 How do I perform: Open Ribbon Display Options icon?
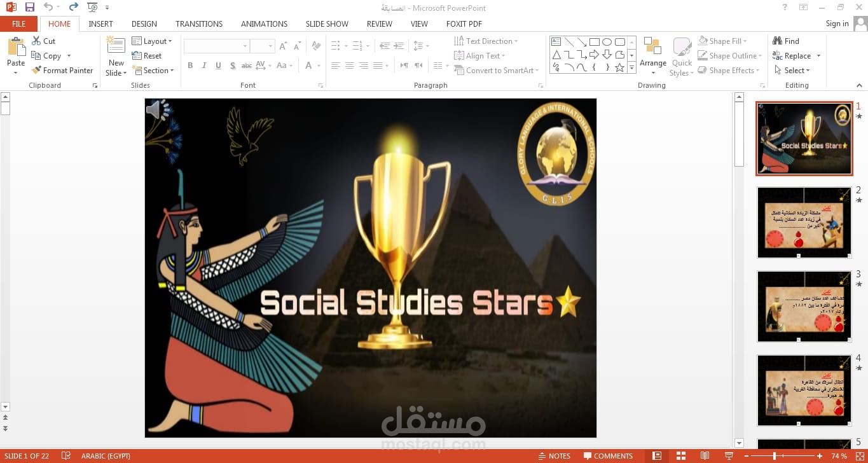(804, 7)
